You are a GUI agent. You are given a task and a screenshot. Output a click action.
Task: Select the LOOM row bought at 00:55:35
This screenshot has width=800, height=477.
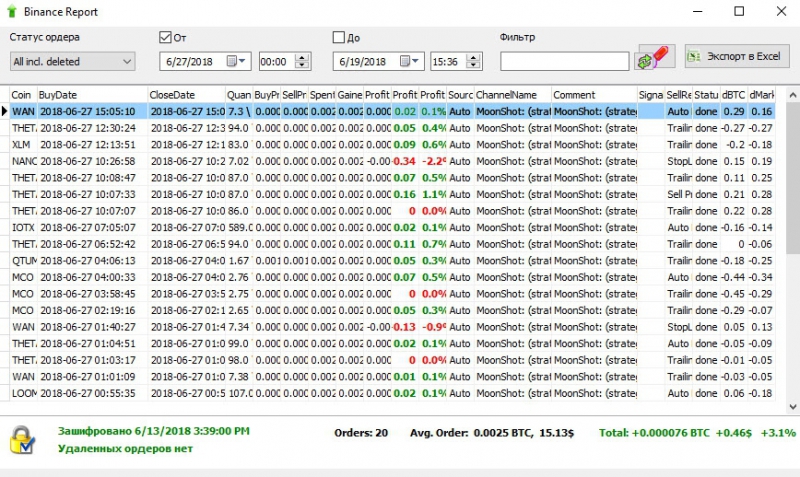point(392,393)
